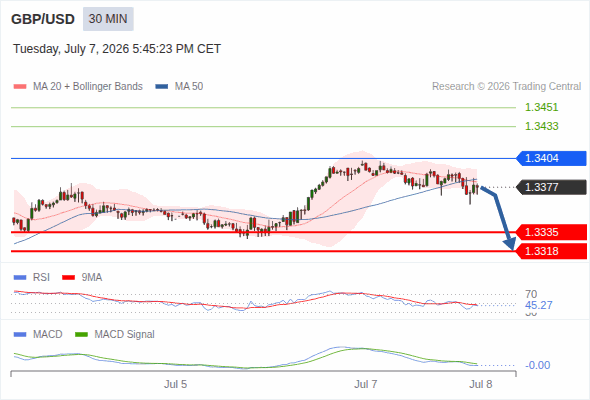Click the 9MA red legend marker
This screenshot has height=400, width=590.
(x=68, y=278)
